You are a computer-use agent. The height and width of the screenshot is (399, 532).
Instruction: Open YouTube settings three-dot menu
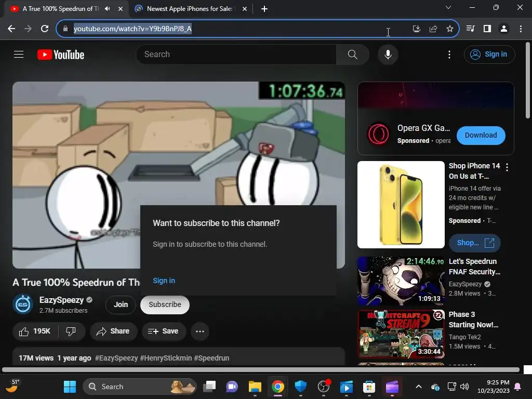click(x=449, y=54)
